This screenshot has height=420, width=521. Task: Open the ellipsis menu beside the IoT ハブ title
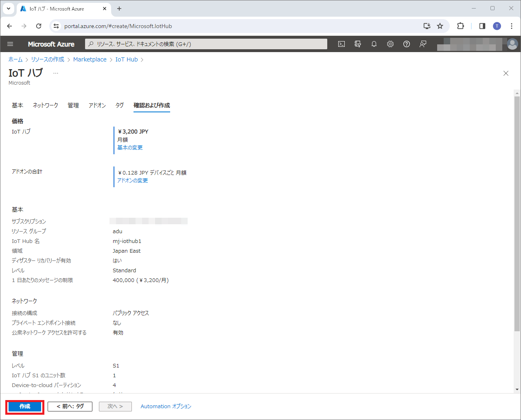pyautogui.click(x=56, y=73)
